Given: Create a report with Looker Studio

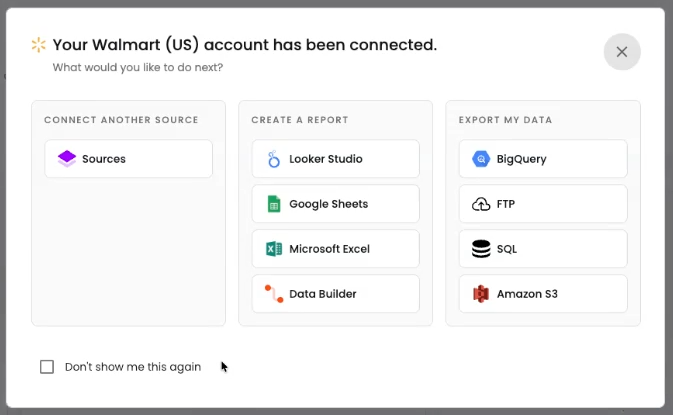Looking at the screenshot, I should 335,159.
